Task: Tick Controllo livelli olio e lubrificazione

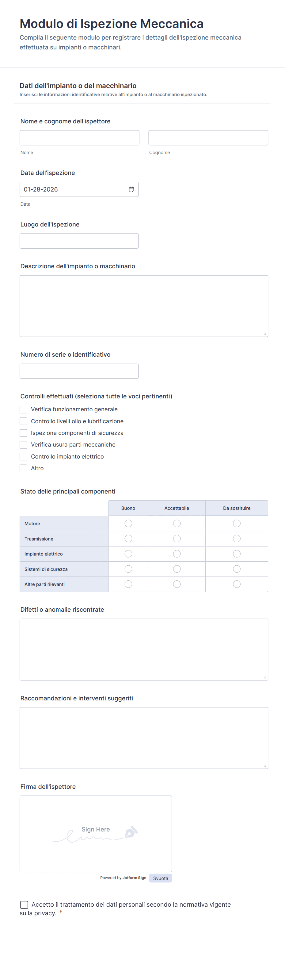Action: (24, 421)
